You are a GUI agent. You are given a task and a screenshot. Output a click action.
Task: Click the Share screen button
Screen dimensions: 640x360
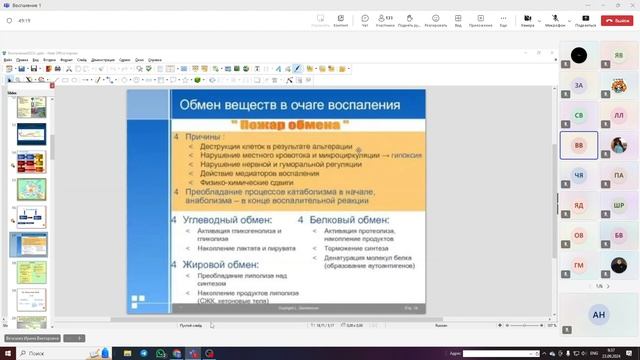pos(585,20)
